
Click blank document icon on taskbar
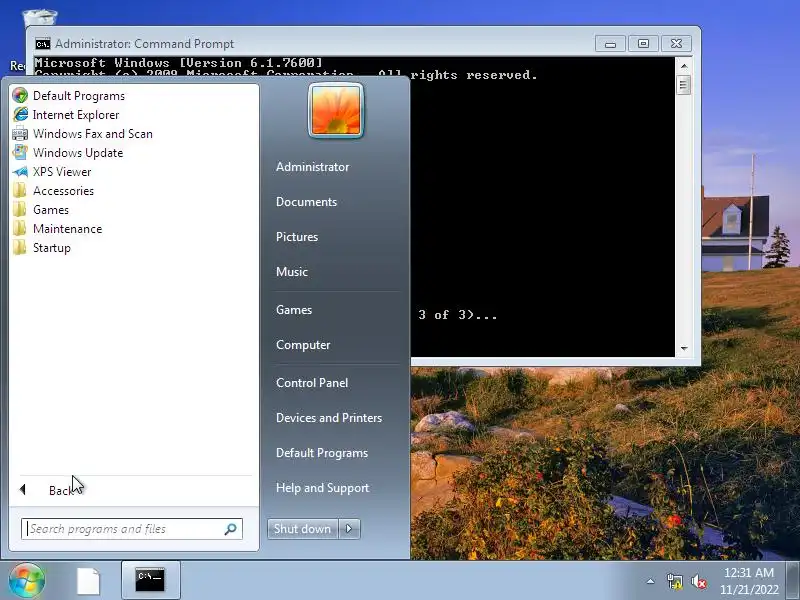[x=88, y=581]
